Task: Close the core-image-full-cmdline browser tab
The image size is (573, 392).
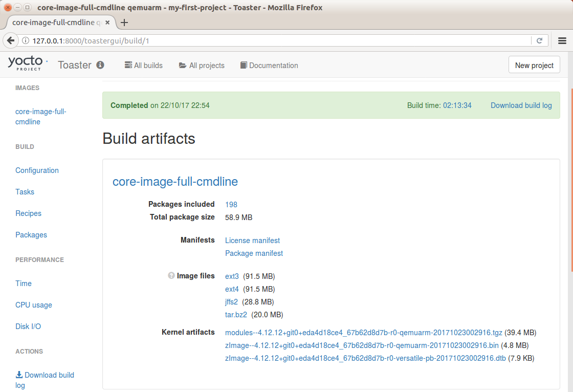Action: (107, 23)
